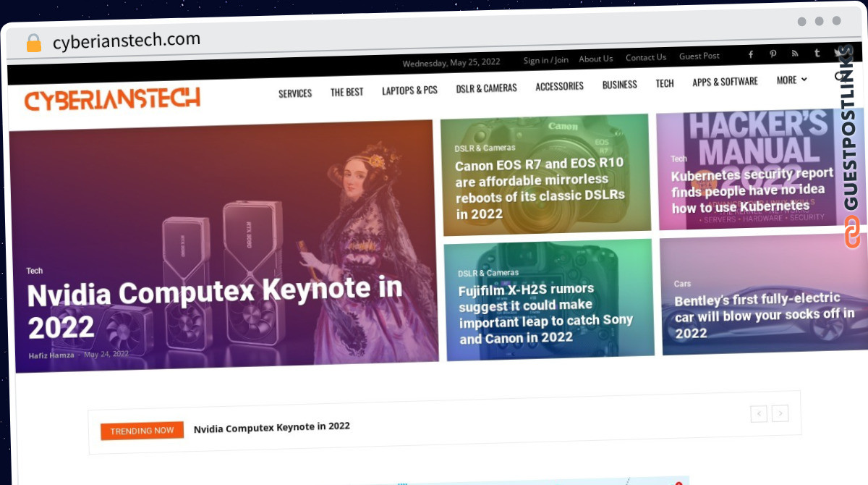Screen dimensions: 868x485
Task: Open Bentley's first fully-electric car article
Action: point(765,316)
